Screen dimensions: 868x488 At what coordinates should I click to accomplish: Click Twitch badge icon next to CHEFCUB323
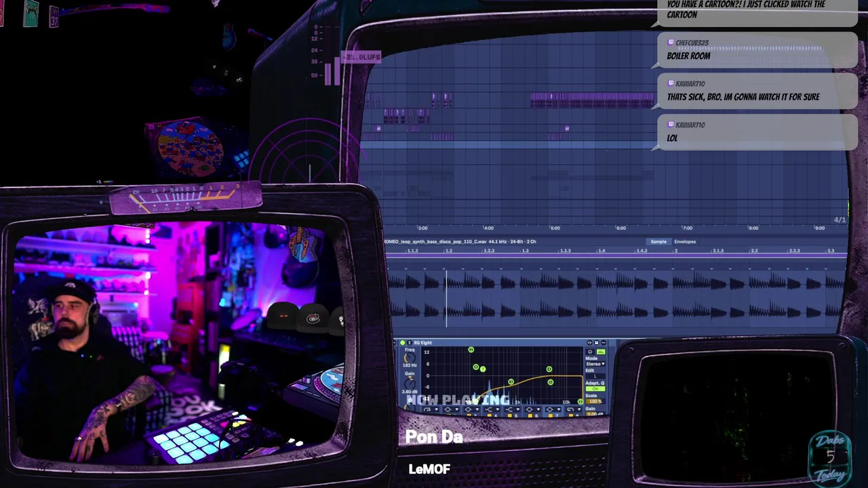(x=671, y=43)
